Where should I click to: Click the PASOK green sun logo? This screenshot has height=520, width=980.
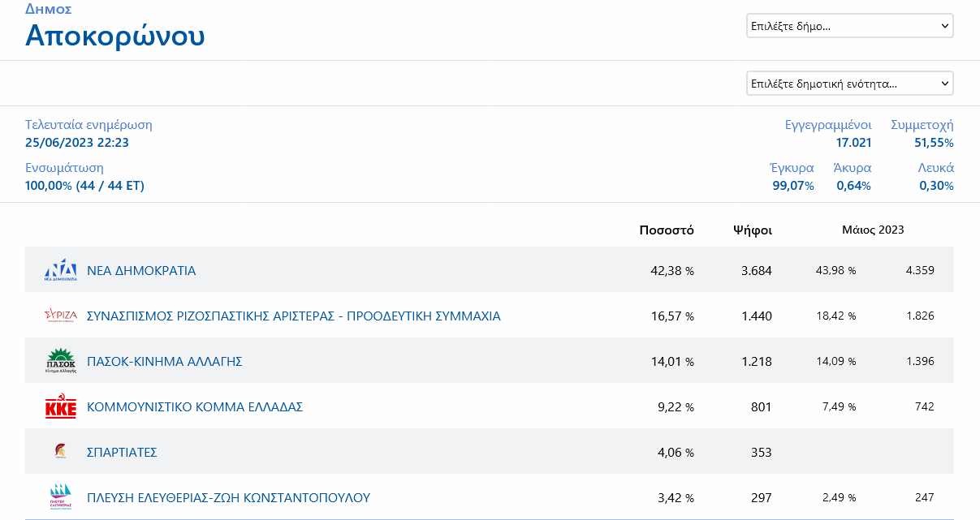(60, 361)
